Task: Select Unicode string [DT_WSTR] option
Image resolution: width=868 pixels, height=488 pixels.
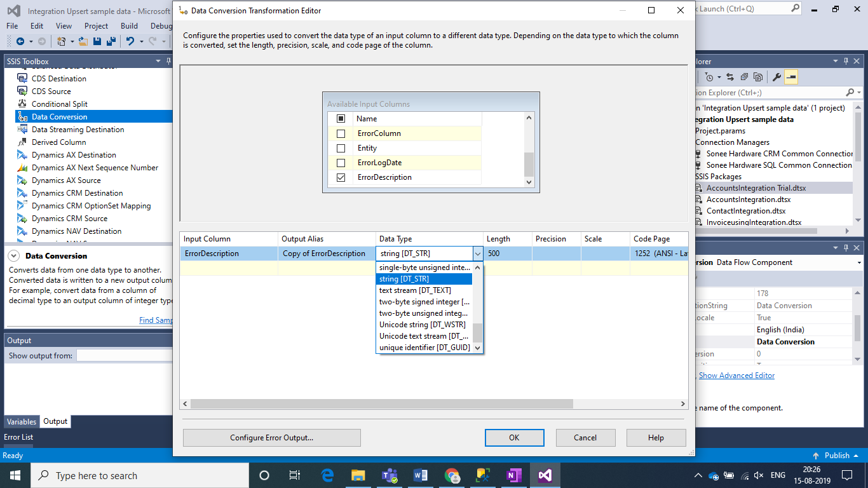Action: tap(424, 325)
